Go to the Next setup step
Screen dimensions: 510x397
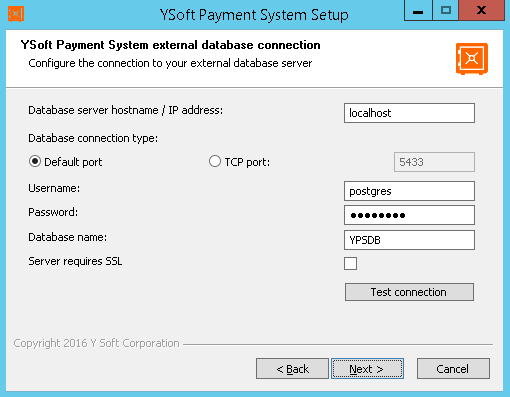pyautogui.click(x=367, y=369)
